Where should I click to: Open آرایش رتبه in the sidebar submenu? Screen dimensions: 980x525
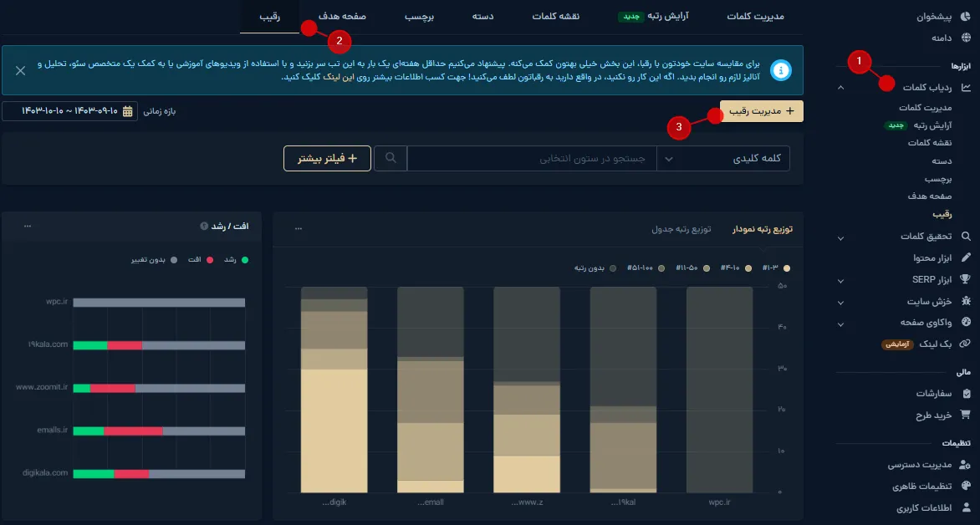932,125
